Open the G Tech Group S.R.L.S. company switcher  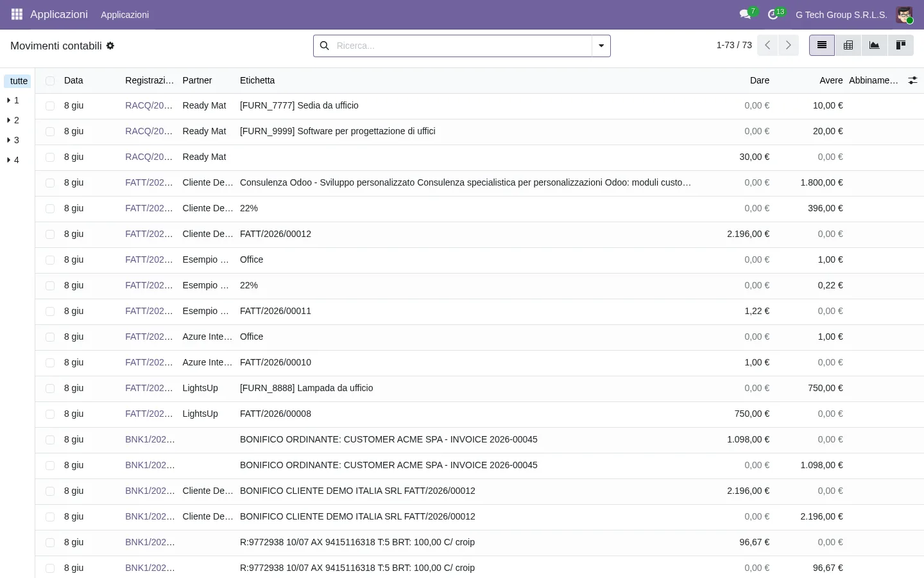(x=841, y=15)
